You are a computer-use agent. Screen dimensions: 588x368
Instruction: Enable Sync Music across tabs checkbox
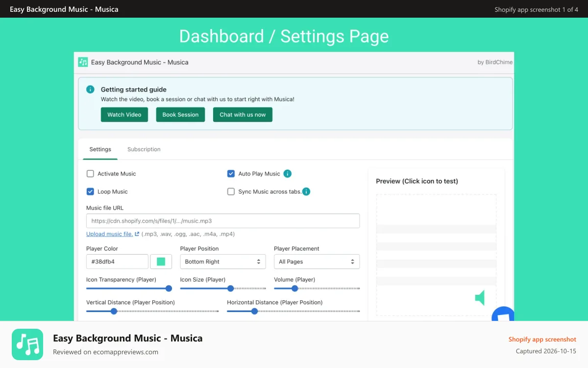click(231, 191)
